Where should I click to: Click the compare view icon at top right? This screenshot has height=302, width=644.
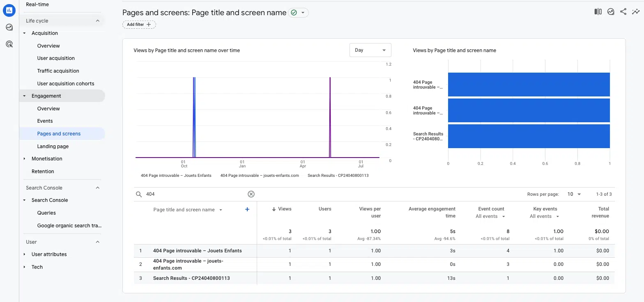[598, 12]
